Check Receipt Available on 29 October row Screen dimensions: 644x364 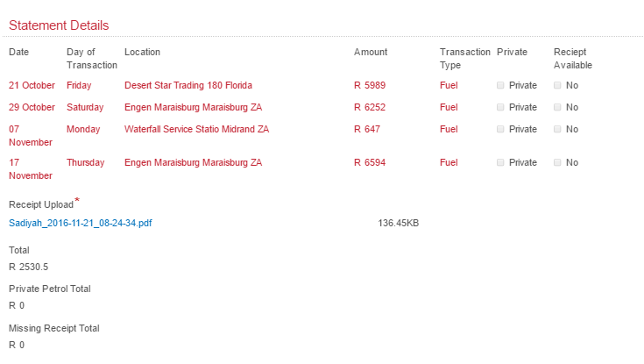557,108
